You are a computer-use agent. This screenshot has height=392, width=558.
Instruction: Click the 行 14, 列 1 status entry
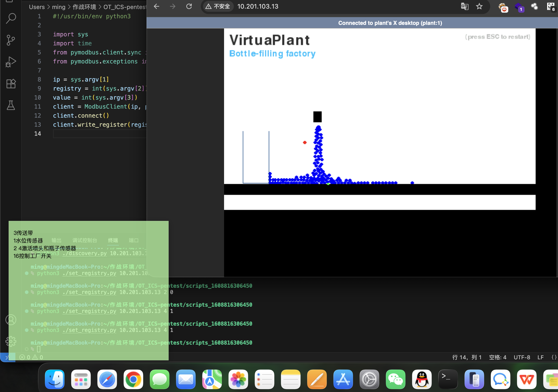[x=467, y=357]
